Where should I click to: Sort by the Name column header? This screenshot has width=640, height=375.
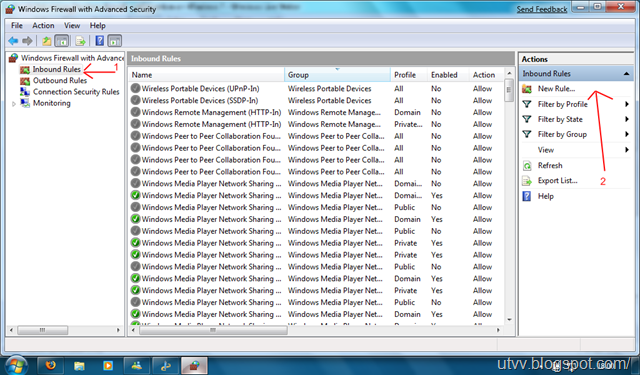pyautogui.click(x=207, y=75)
